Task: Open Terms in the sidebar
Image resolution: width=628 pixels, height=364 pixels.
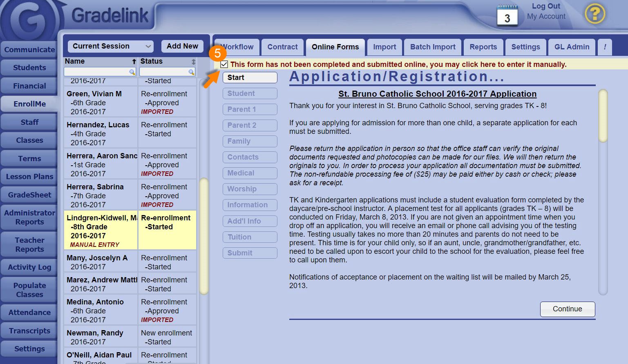Action: (29, 158)
